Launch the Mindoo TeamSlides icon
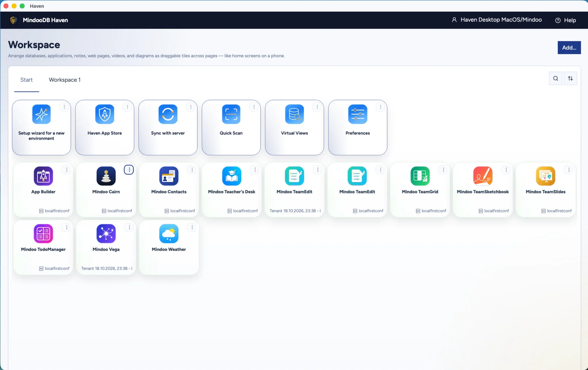588x370 pixels. 546,176
